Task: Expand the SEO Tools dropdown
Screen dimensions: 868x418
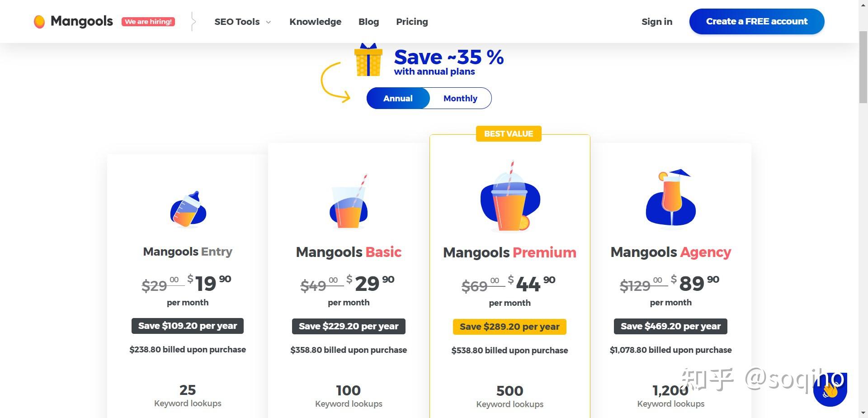Action: pyautogui.click(x=237, y=21)
